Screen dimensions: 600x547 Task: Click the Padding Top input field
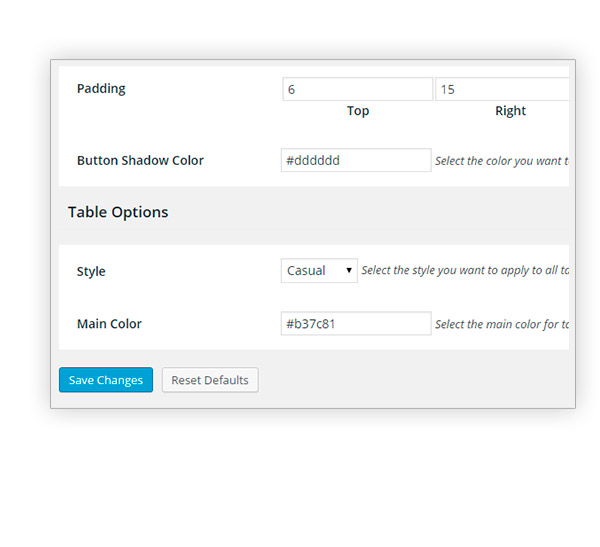[357, 89]
